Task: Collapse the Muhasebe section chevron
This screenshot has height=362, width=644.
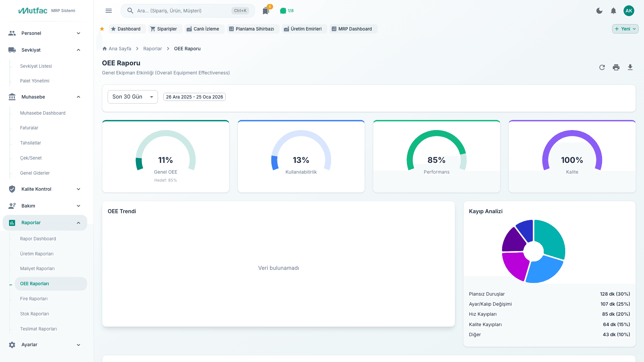Action: [78, 97]
